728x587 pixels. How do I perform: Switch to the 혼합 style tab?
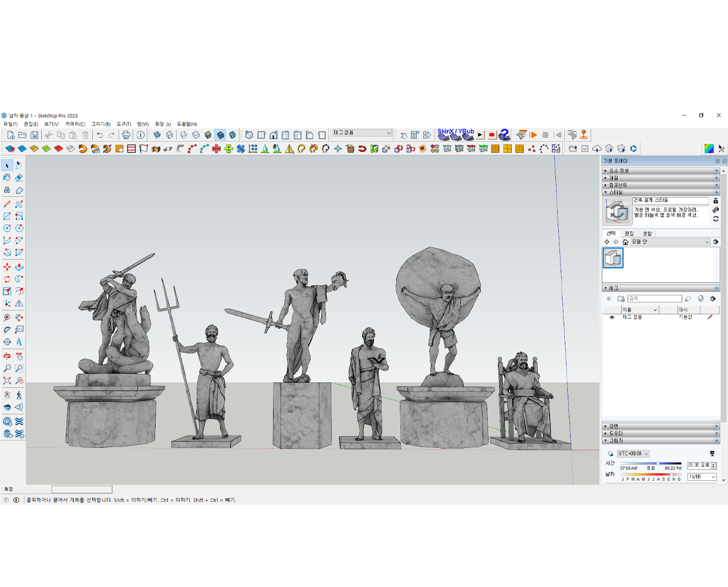tap(647, 234)
